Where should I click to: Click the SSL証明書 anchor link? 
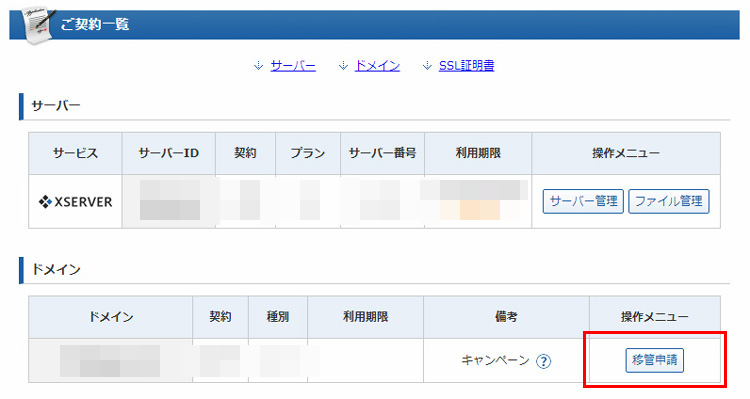click(x=466, y=66)
